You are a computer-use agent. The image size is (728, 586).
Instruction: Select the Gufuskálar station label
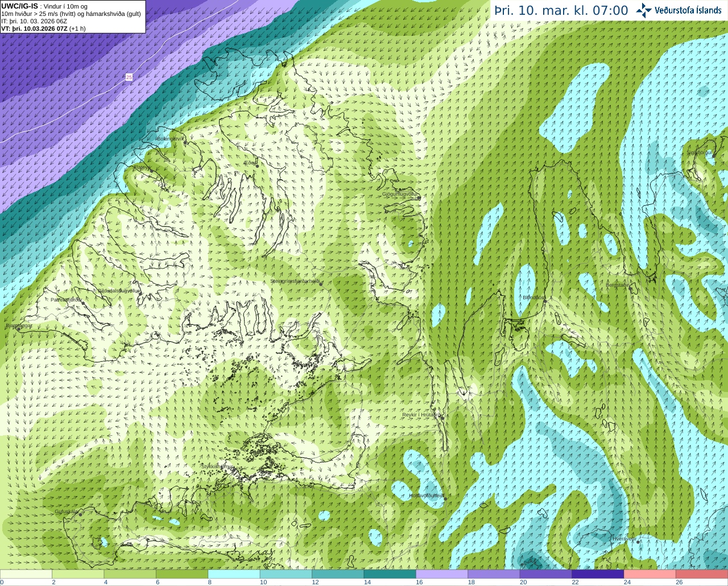point(66,511)
